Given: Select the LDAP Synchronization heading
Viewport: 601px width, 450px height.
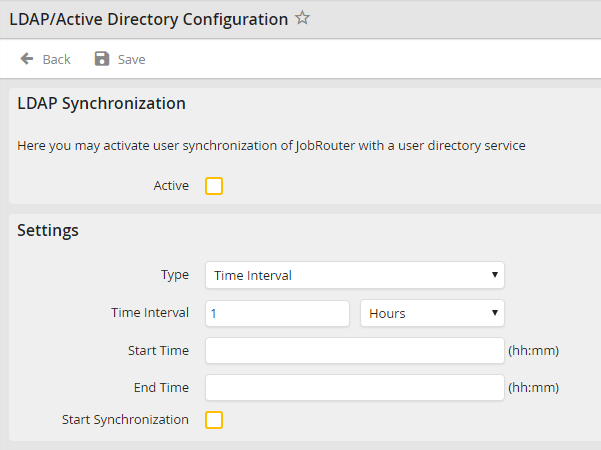Looking at the screenshot, I should (102, 104).
